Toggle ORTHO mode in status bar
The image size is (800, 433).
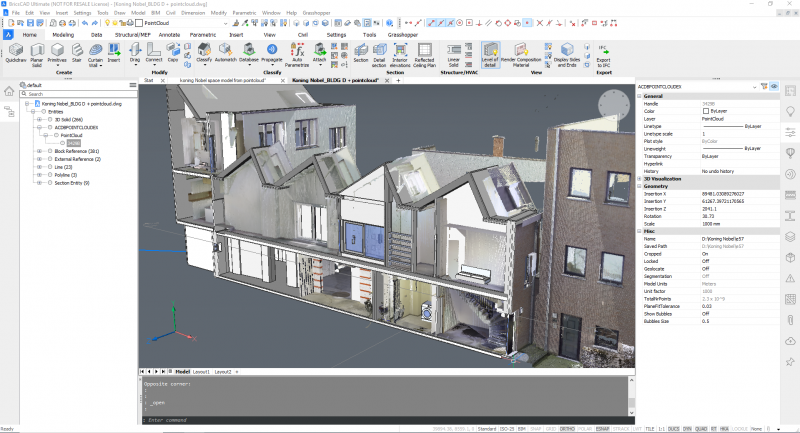click(x=567, y=429)
